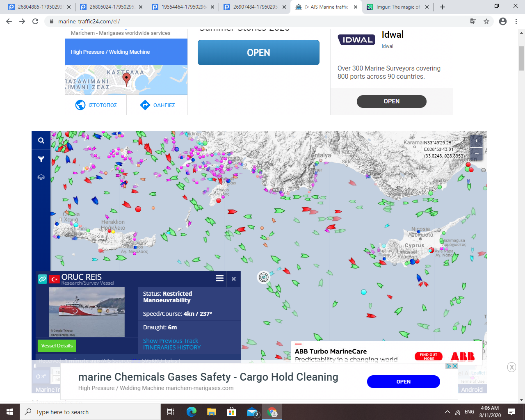Close the ORUC REIS vessel panel
The image size is (525, 420).
[x=234, y=279]
